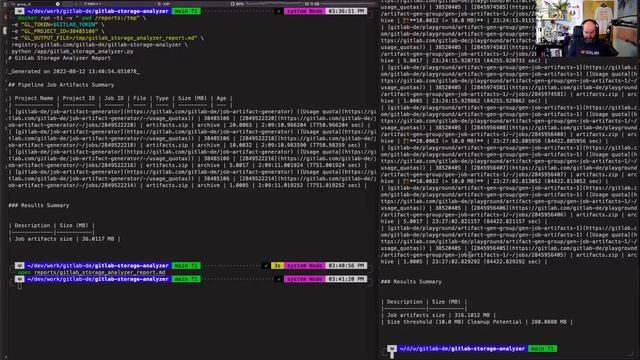The height and width of the screenshot is (360, 640).
Task: Click the 'File' table header
Action: coord(140,98)
